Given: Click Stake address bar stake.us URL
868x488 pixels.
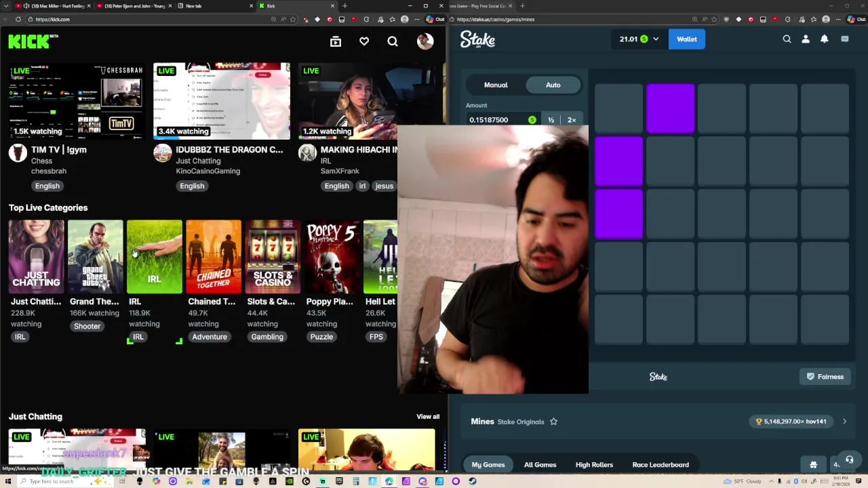Looking at the screenshot, I should coord(583,19).
